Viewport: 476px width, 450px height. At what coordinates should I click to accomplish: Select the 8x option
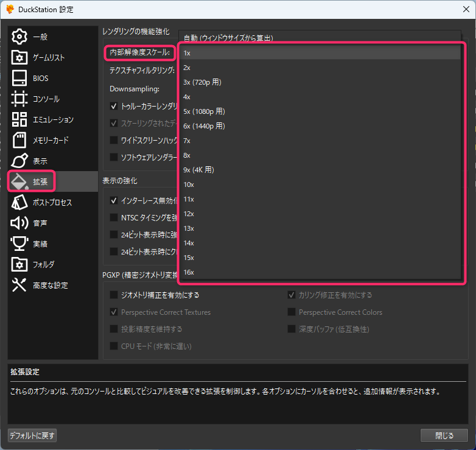320,155
